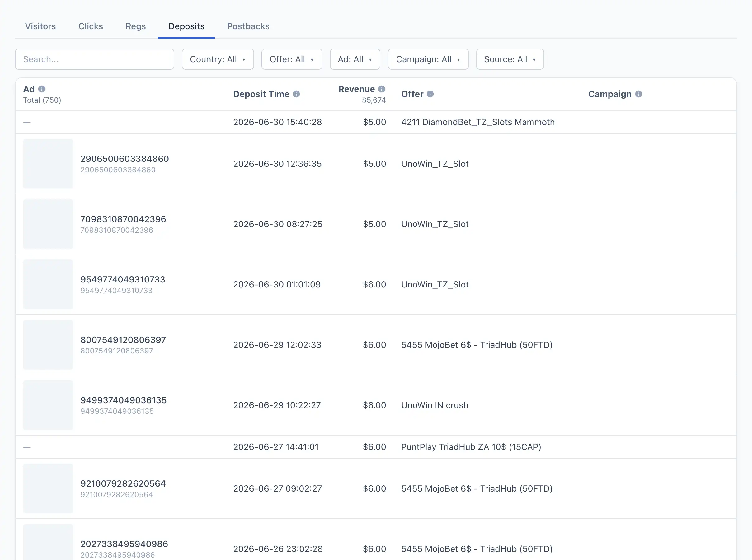Click the Ad column header label
The width and height of the screenshot is (752, 560).
tap(29, 89)
